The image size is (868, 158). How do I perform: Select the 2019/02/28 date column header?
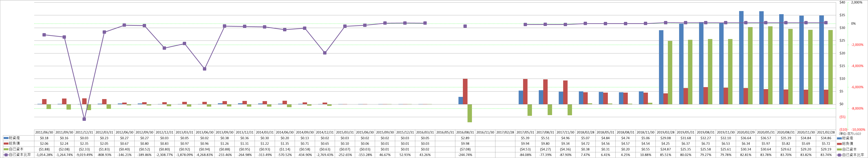point(665,132)
